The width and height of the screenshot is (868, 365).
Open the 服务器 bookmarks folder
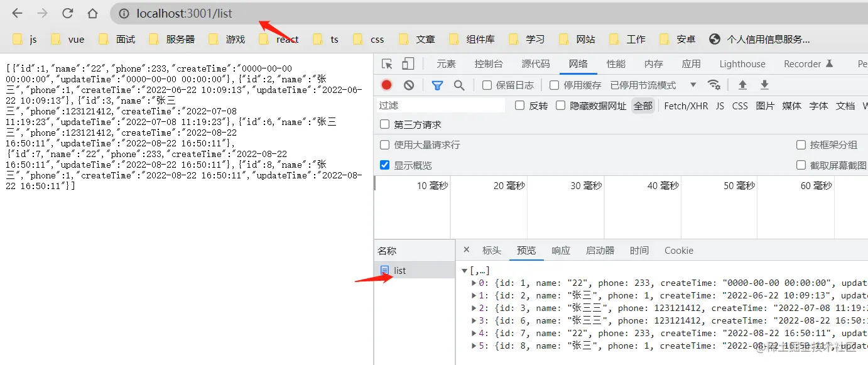[172, 39]
